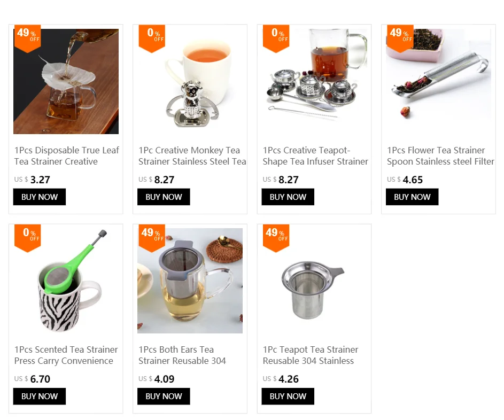Screen dimensions: 504x420
Task: Open the 1Pc Teapot Tea Strainer Reusable title
Action: pos(311,355)
